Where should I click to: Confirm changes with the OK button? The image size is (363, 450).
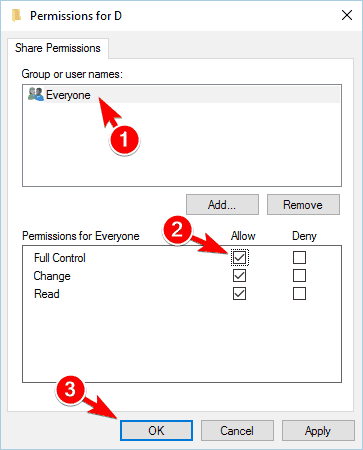click(x=156, y=430)
